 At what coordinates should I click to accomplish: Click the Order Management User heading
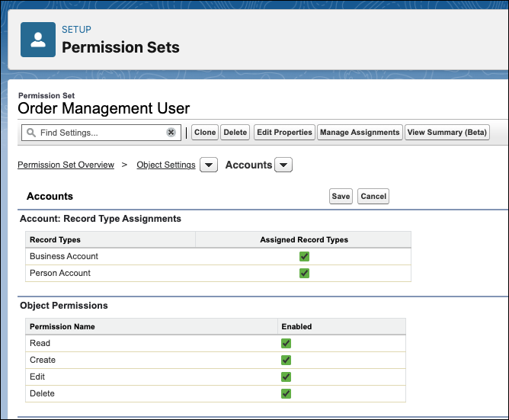pos(104,108)
